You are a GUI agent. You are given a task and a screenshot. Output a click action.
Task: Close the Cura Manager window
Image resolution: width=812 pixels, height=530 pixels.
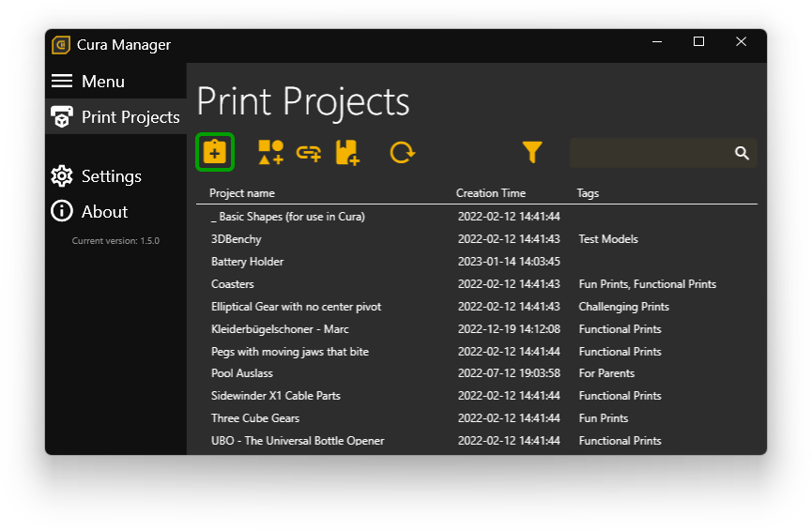(741, 41)
